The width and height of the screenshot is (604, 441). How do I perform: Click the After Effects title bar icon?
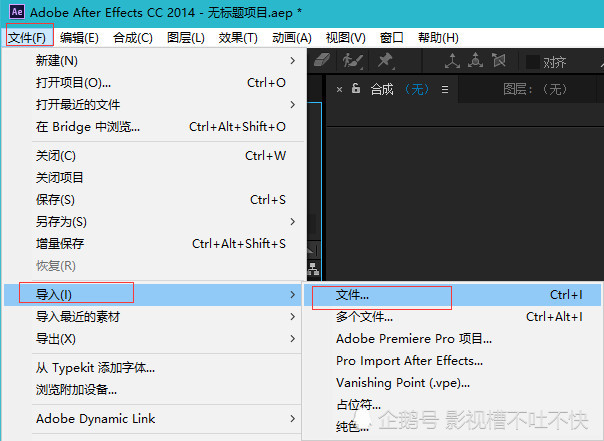[17, 12]
